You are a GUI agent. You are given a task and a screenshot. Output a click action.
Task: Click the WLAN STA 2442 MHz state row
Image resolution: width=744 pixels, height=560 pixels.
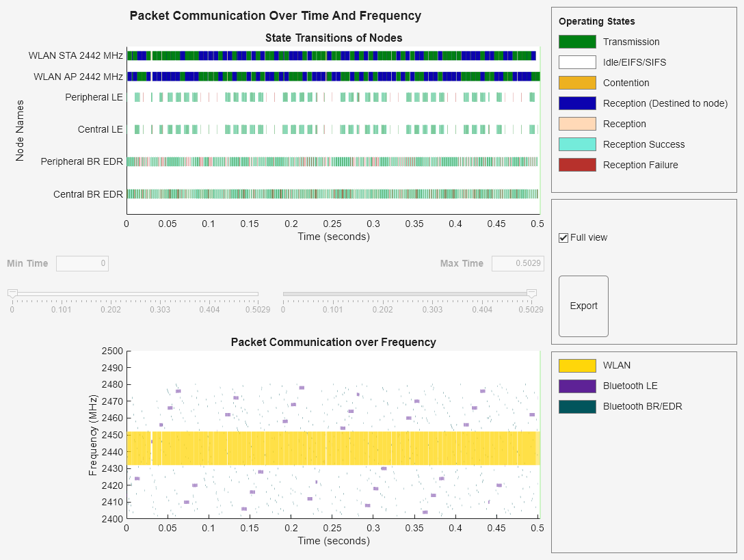(x=308, y=55)
